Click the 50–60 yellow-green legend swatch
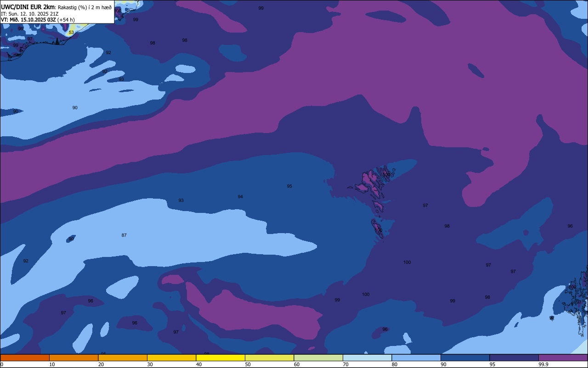The image size is (588, 368). pos(269,357)
